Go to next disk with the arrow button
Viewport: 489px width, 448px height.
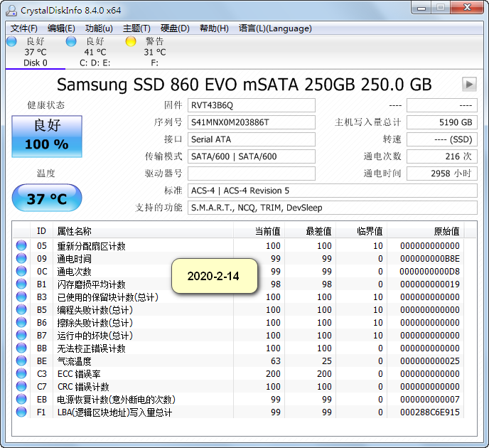[469, 84]
